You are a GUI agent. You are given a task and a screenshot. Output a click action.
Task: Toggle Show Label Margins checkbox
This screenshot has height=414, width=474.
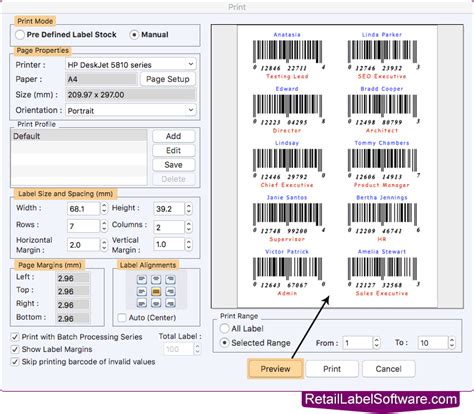(15, 349)
